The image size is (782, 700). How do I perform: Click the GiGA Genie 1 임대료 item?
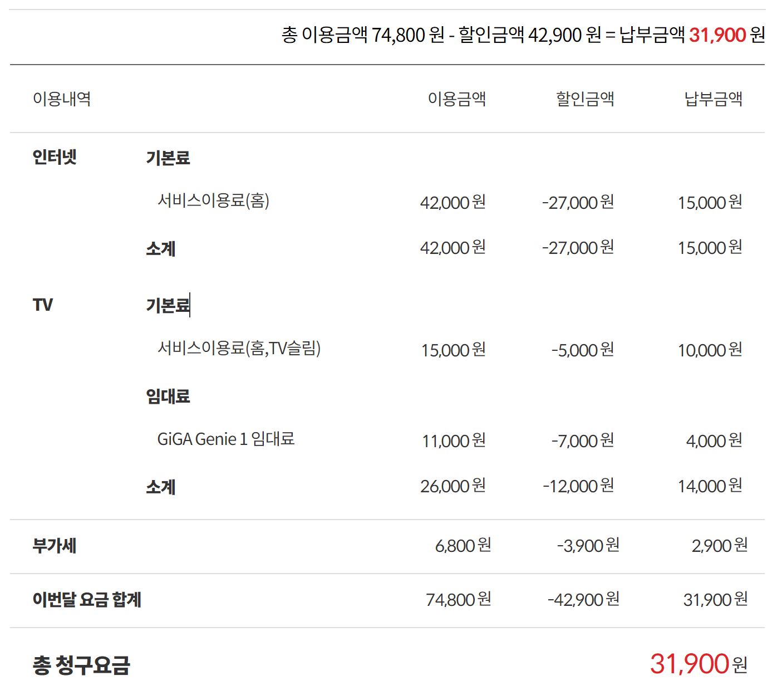click(x=225, y=439)
